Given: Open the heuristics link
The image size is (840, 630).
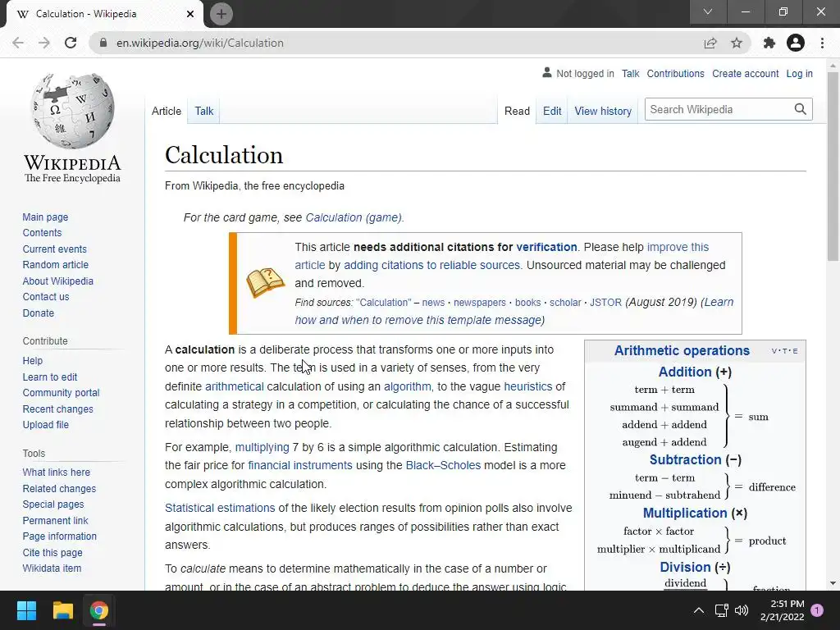Looking at the screenshot, I should (527, 386).
